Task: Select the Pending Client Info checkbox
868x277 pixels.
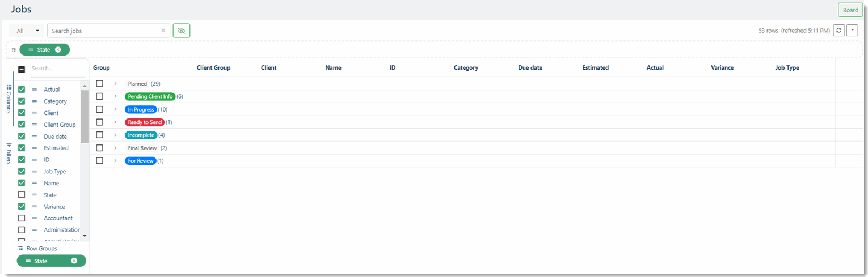Action: pyautogui.click(x=99, y=96)
